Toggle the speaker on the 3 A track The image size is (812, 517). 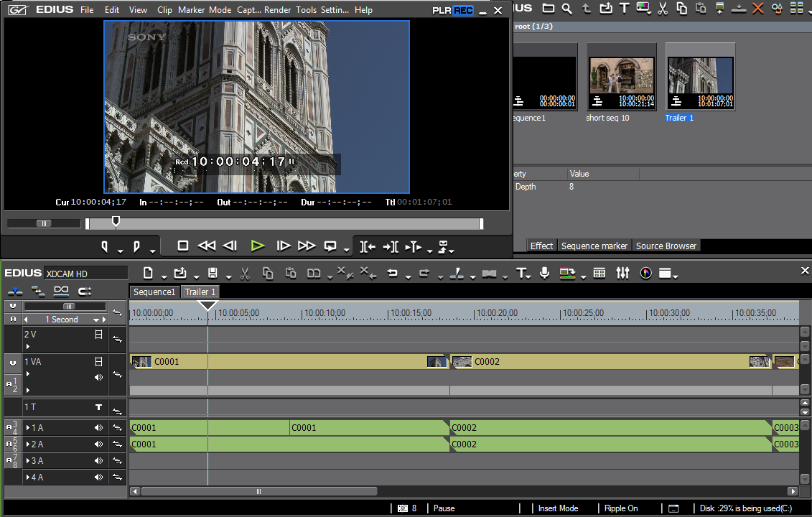98,461
